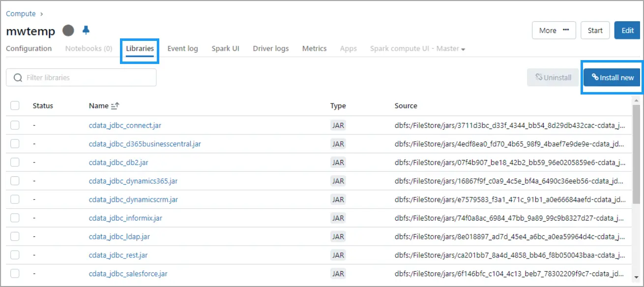This screenshot has width=644, height=287.
Task: Click the blue Edit button
Action: coord(627,31)
